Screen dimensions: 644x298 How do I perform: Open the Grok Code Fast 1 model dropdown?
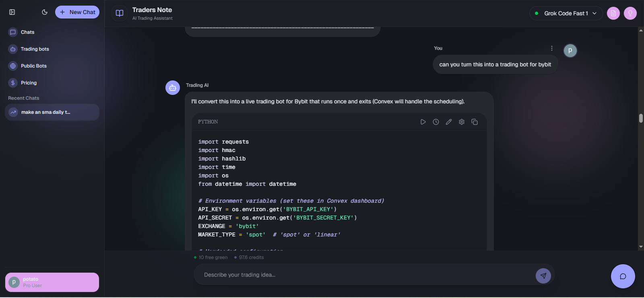pos(566,13)
